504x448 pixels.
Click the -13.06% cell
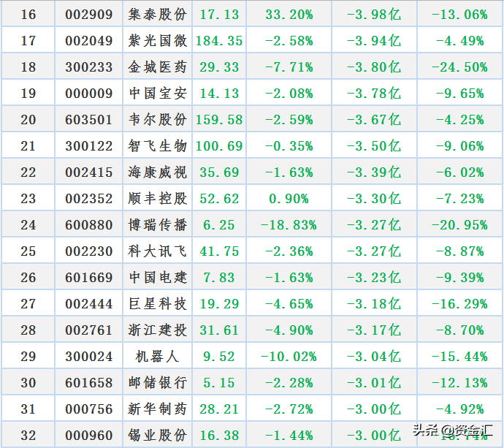coord(459,15)
